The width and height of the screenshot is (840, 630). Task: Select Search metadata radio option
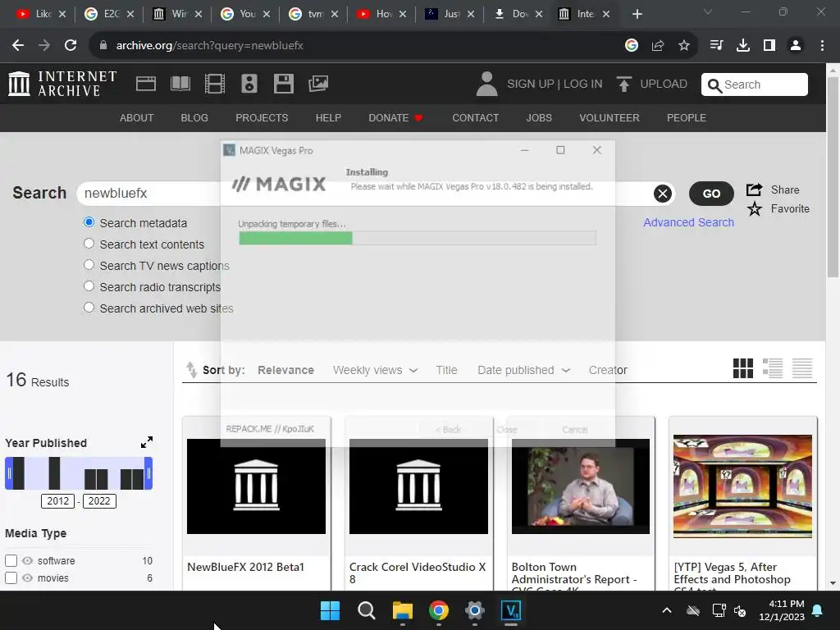point(89,222)
